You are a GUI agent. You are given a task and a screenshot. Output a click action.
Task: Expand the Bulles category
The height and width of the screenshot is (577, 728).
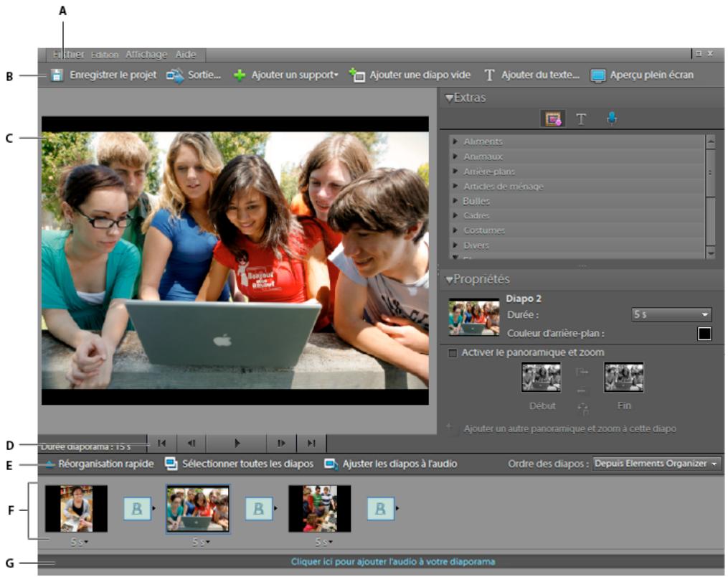[455, 201]
